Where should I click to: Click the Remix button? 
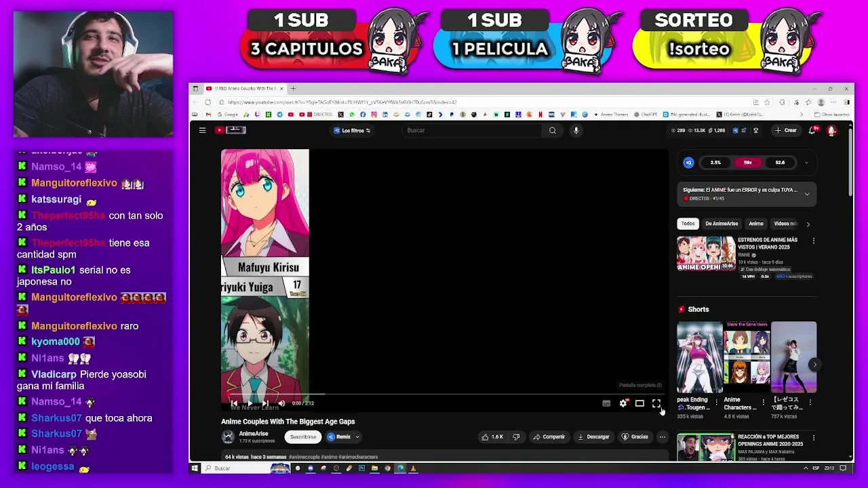[x=339, y=437]
